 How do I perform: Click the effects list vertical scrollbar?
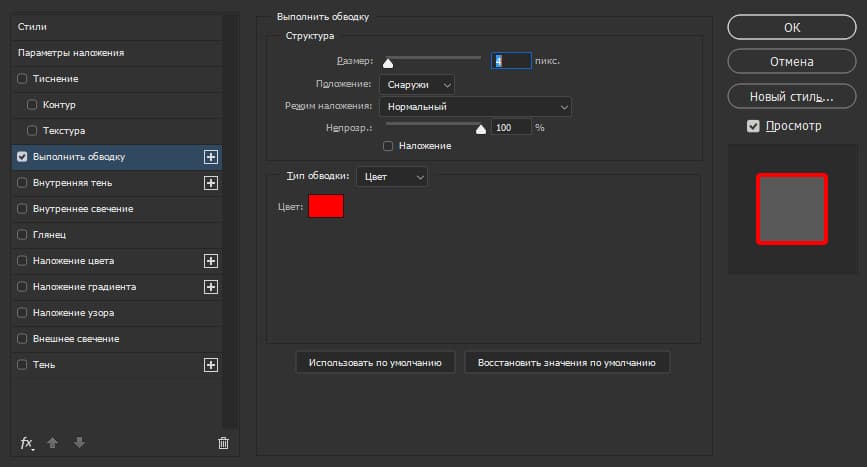[x=230, y=221]
